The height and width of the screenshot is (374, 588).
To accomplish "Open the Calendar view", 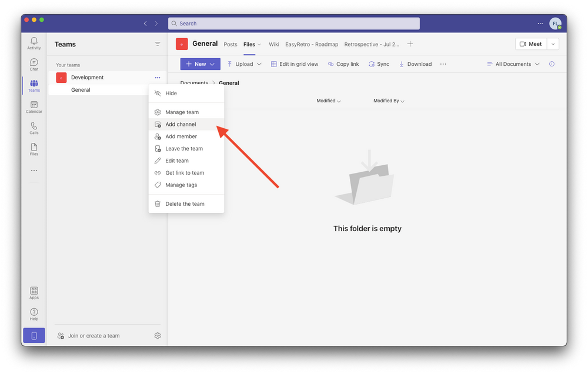I will click(x=34, y=107).
